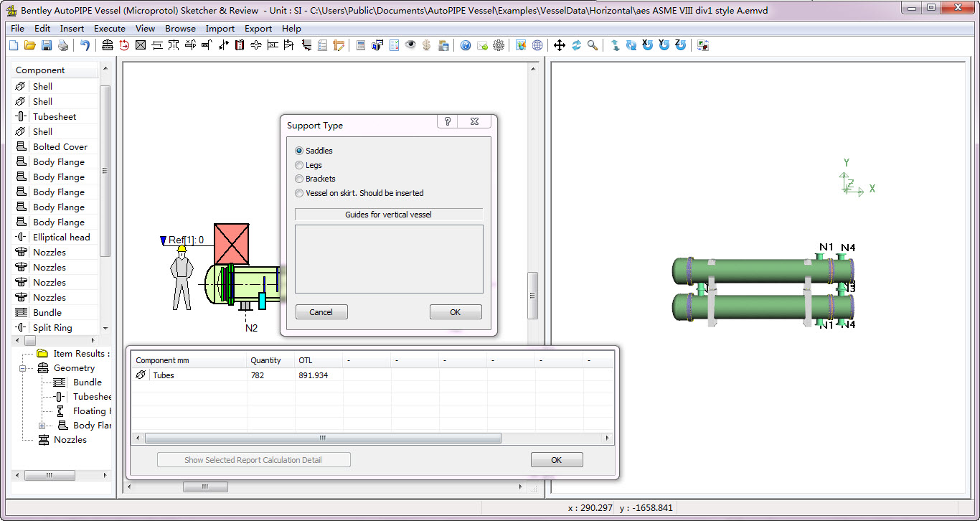The height and width of the screenshot is (521, 980).
Task: Open the Browse menu
Action: coord(180,29)
